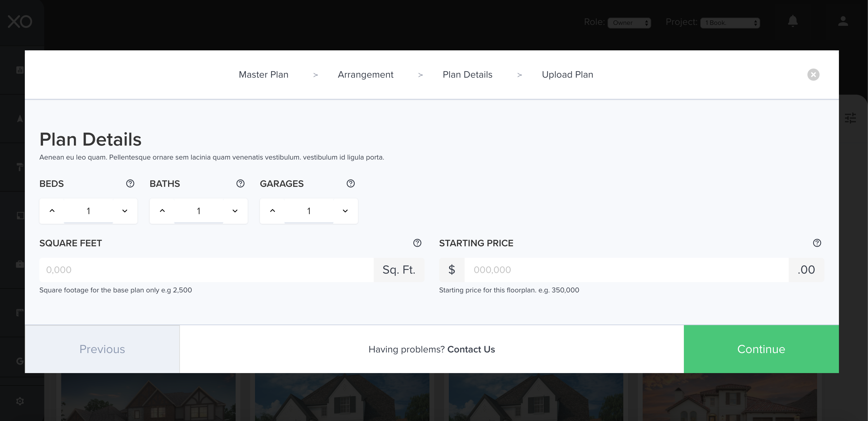Click the help icon next to BATHS
This screenshot has width=868, height=421.
tap(240, 184)
